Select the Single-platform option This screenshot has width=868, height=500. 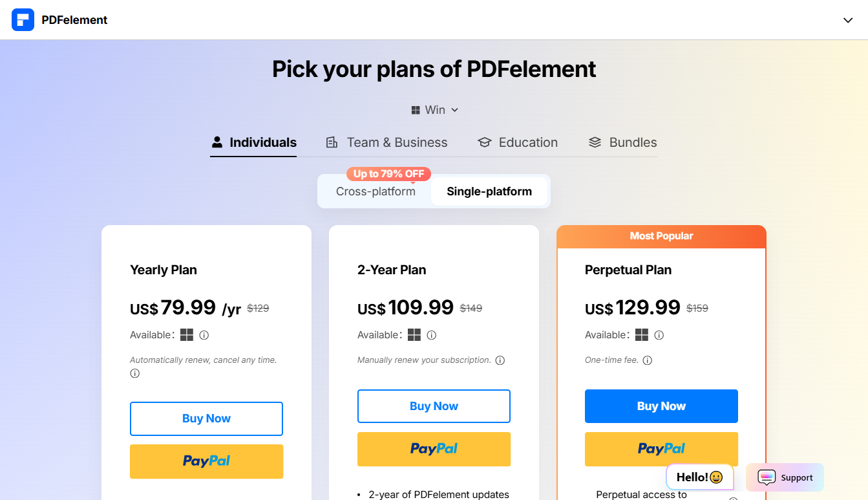coord(489,191)
